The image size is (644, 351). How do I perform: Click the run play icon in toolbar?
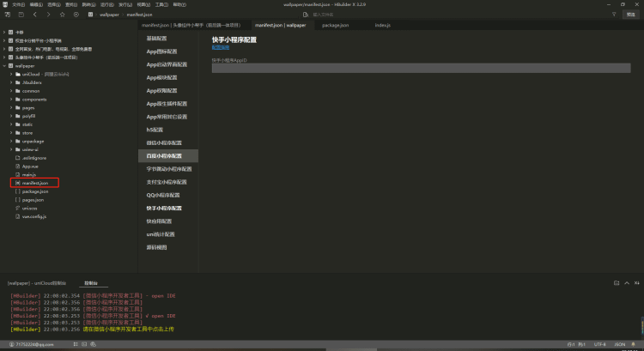tap(76, 15)
